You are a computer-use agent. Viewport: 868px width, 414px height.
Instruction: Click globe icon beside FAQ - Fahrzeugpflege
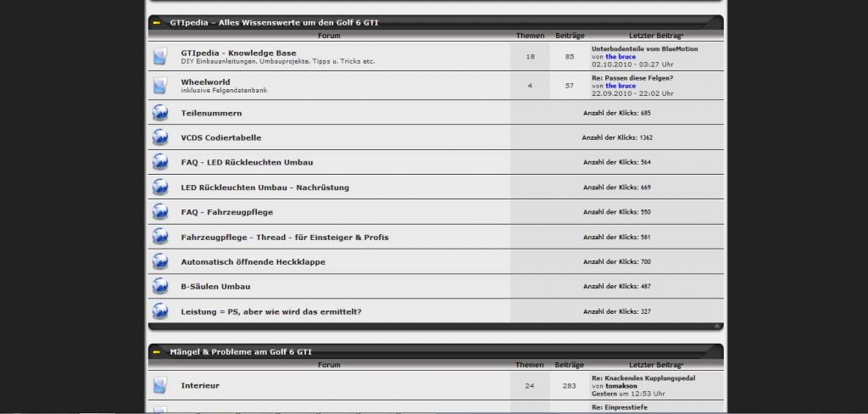click(x=159, y=212)
